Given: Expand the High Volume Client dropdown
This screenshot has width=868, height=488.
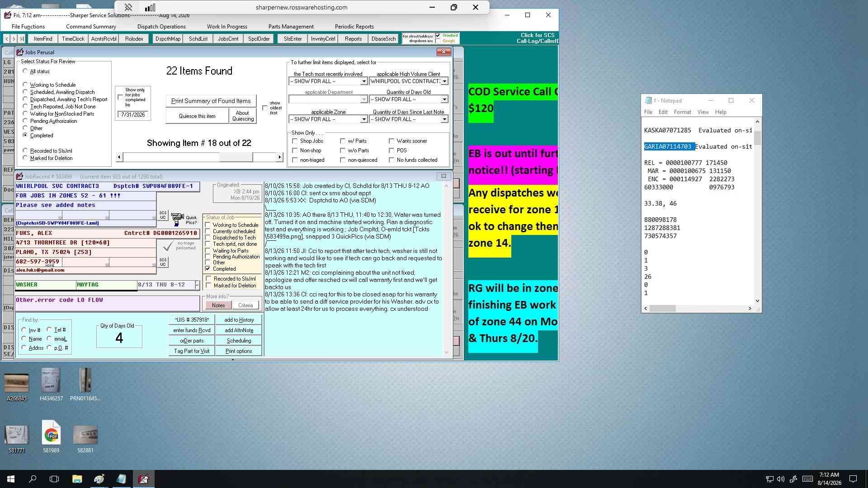Looking at the screenshot, I should 444,81.
